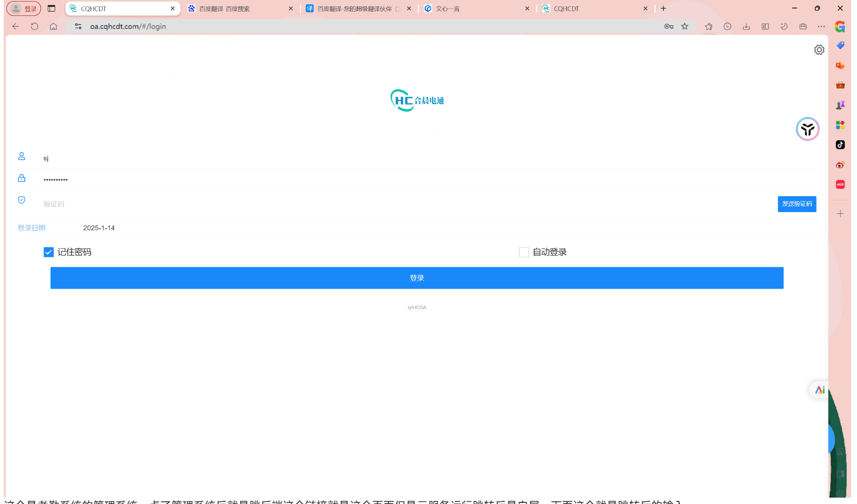Uncheck the 记住密码 checkbox
857x504 pixels.
pyautogui.click(x=48, y=252)
